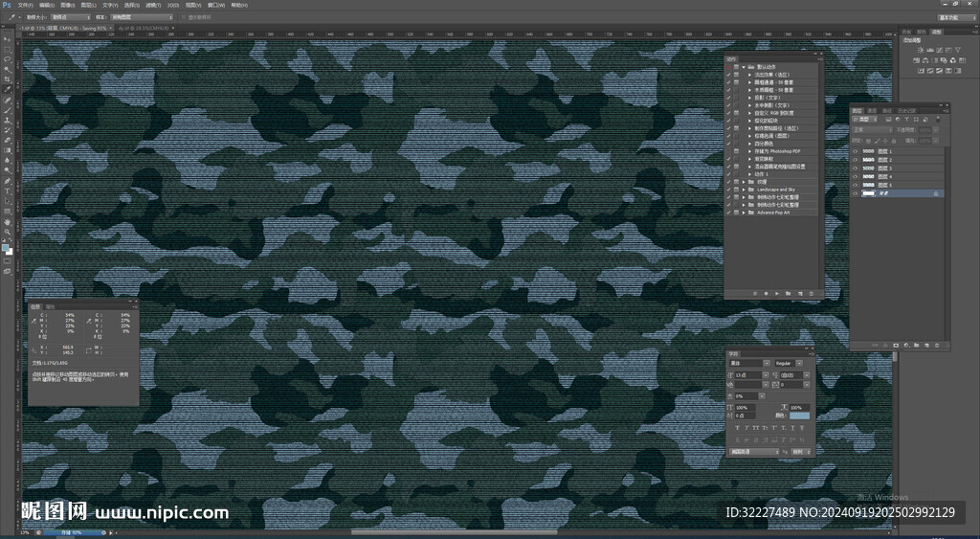Click the background color swatch in toolbox

[x=10, y=252]
